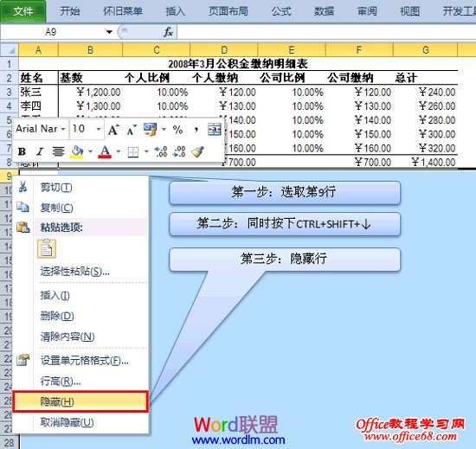Open the font size 10 dropdown

(x=99, y=129)
